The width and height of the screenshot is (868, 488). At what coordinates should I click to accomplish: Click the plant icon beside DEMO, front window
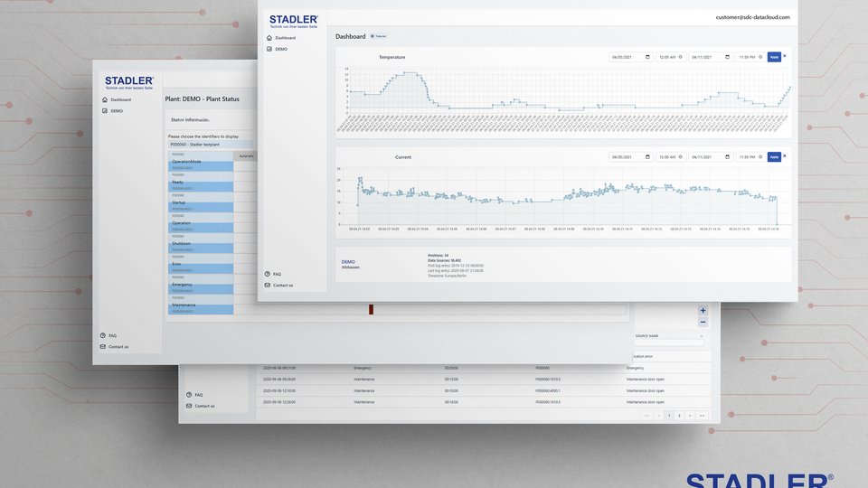(269, 49)
